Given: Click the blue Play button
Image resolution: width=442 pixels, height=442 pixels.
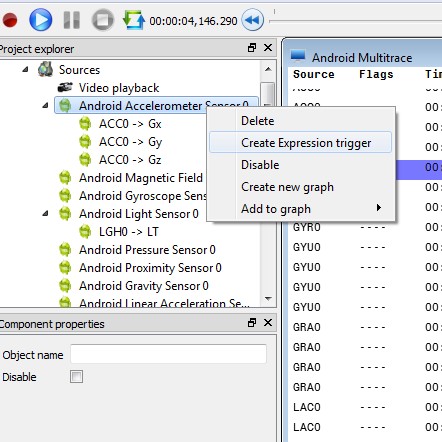Looking at the screenshot, I should (41, 20).
